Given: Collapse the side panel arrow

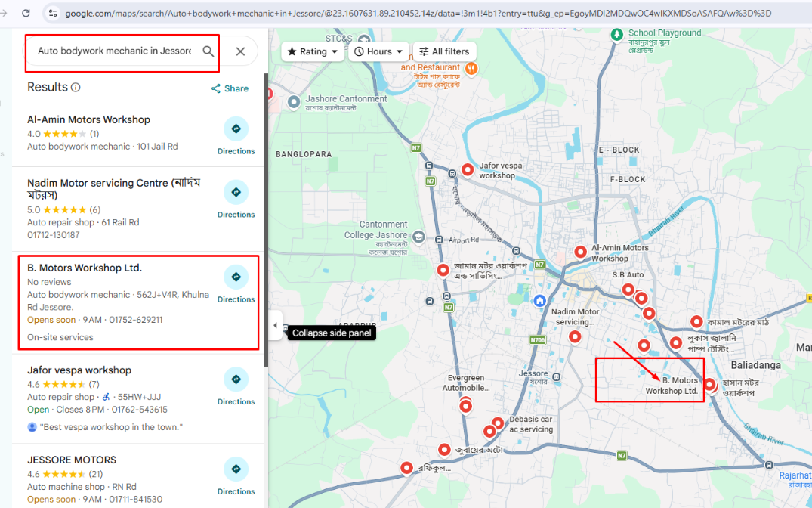Looking at the screenshot, I should click(x=275, y=326).
